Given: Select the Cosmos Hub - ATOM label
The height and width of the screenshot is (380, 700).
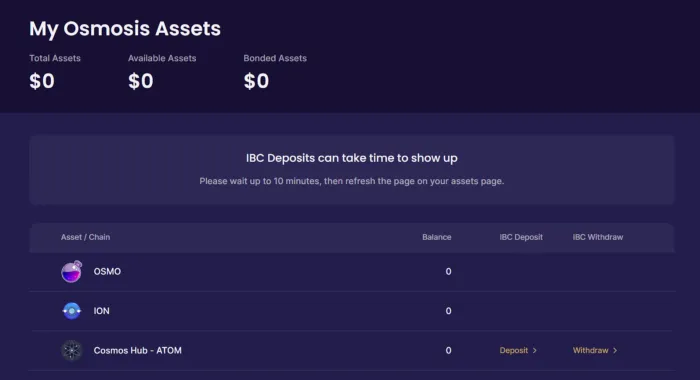Looking at the screenshot, I should click(138, 351).
